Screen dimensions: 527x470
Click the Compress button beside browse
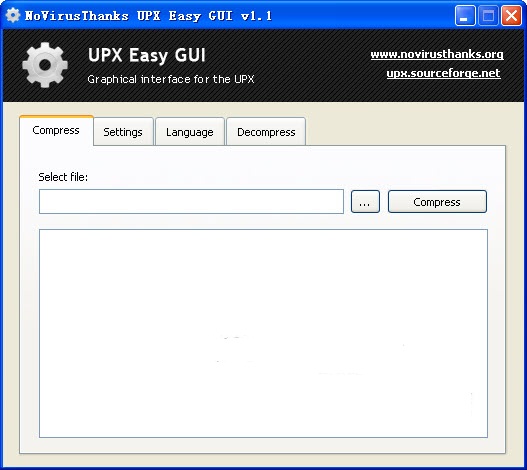click(437, 202)
